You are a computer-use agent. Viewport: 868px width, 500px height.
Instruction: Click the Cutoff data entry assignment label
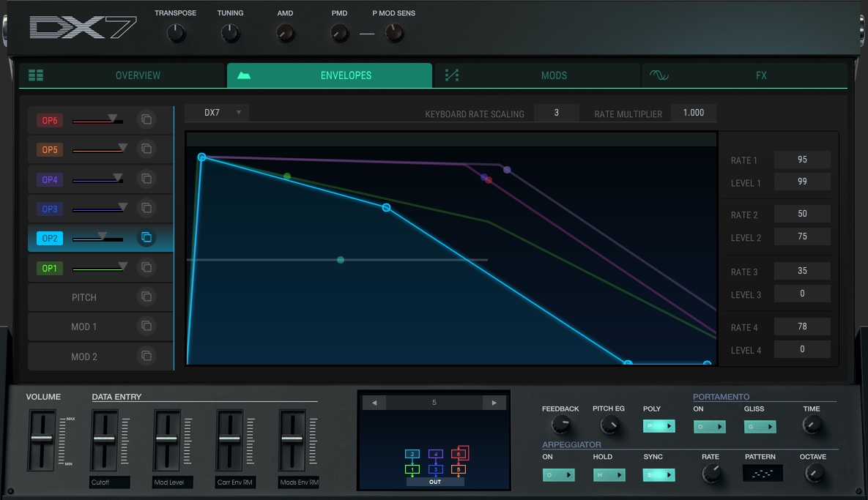(x=110, y=482)
